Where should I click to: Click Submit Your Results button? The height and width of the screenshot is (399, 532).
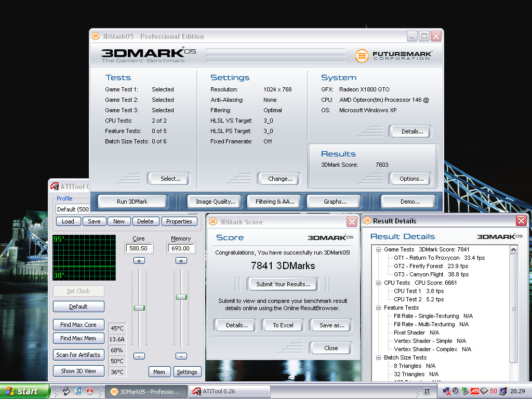tap(283, 284)
